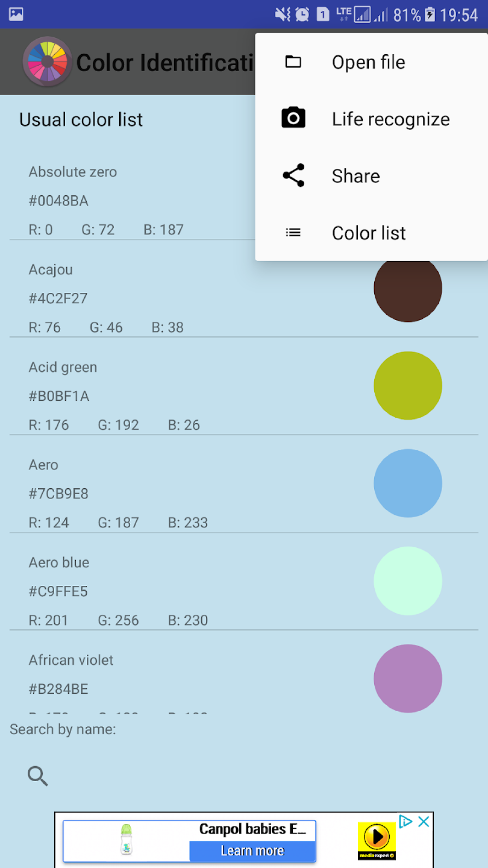Select the Open file menu entry
The image size is (488, 868).
372,62
